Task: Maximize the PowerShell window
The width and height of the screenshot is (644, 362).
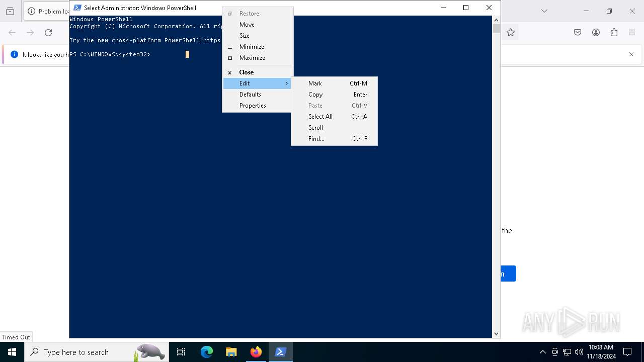Action: coord(466,8)
